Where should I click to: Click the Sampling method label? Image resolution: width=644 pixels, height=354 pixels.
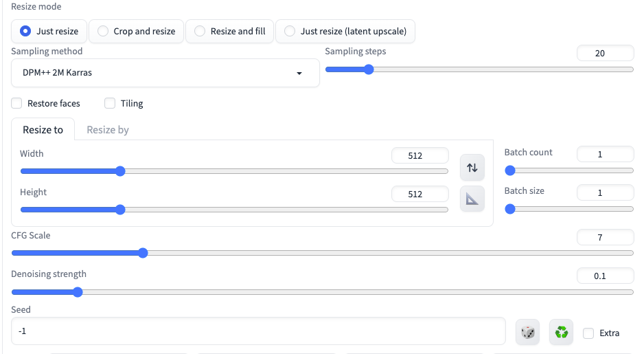coord(47,52)
